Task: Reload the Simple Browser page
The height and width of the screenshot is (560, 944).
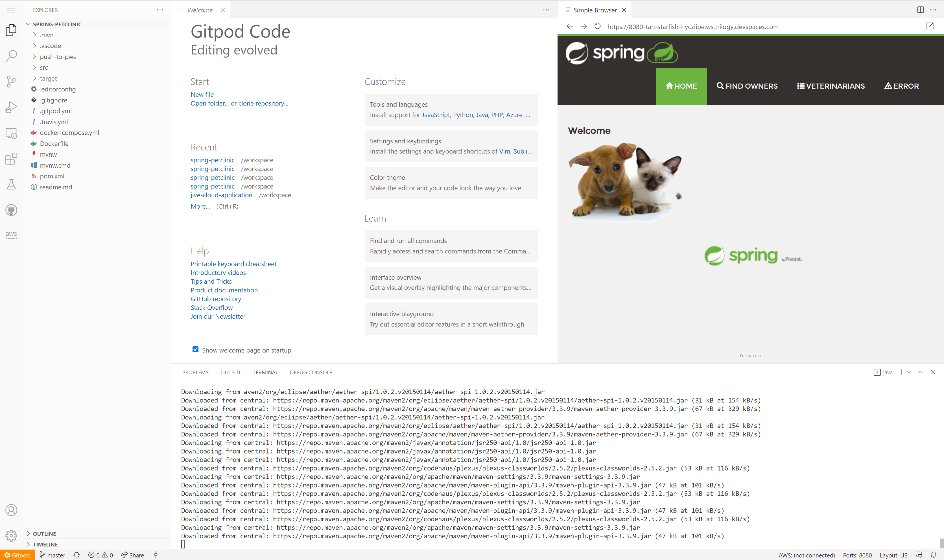Action: click(x=597, y=27)
